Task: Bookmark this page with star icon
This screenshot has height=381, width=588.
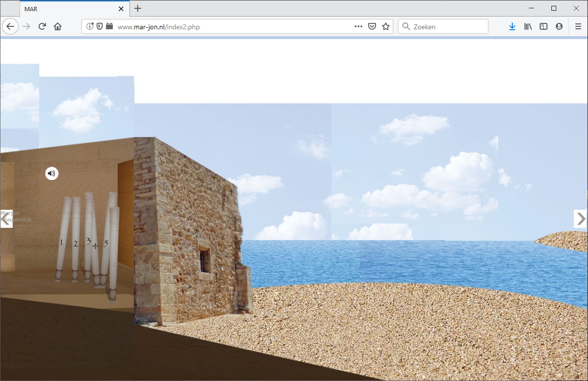Action: coord(386,27)
